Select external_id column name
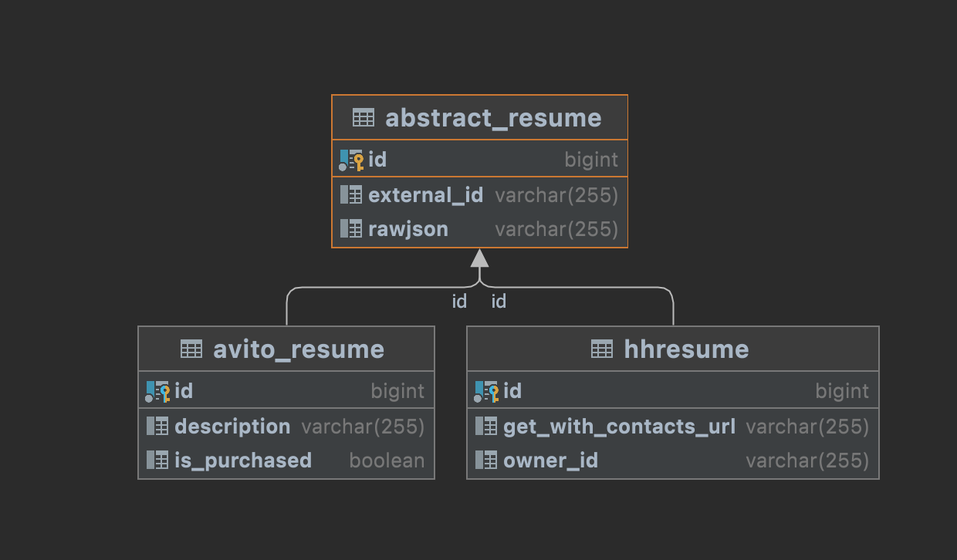The width and height of the screenshot is (957, 560). tap(426, 195)
